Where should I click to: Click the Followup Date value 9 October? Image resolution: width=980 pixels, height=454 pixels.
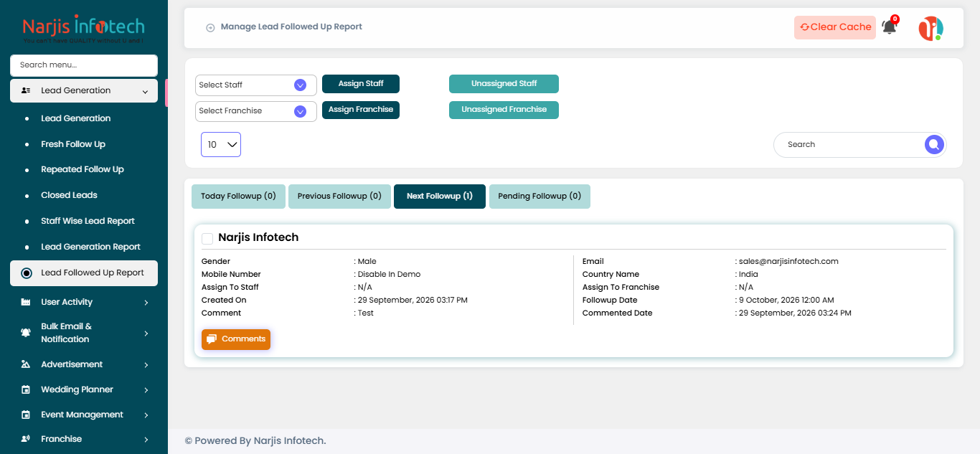(x=786, y=301)
